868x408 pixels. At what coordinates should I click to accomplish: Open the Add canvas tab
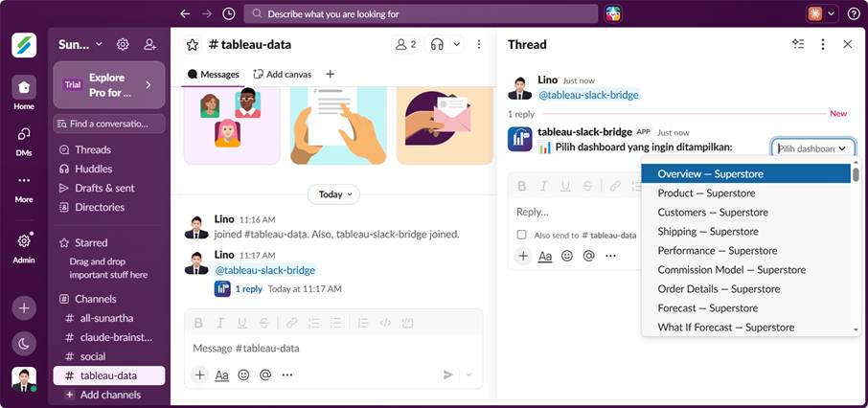[283, 74]
